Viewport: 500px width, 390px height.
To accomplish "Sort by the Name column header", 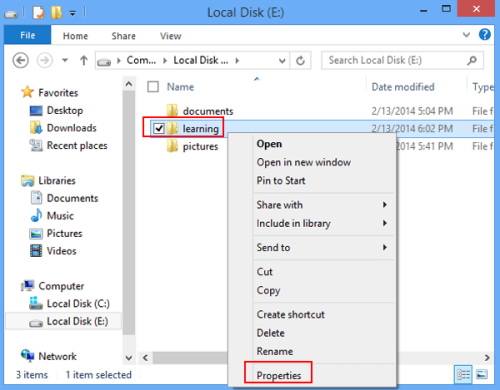I will pos(180,87).
